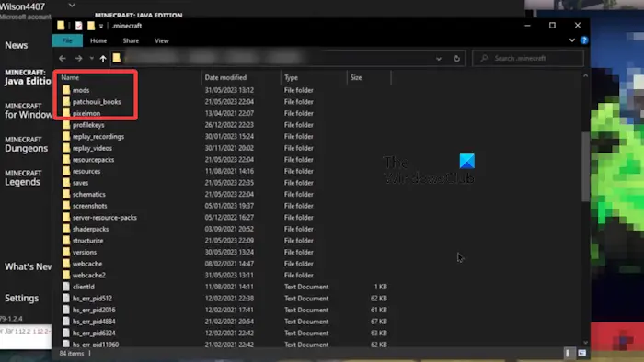The height and width of the screenshot is (362, 644).
Task: Select the replay_videos folder
Action: [x=92, y=148]
